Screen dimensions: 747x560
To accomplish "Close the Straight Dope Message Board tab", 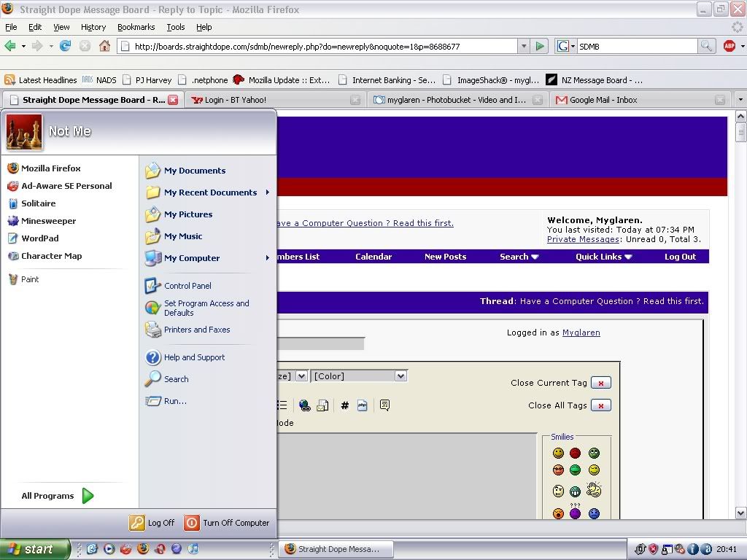I will tap(173, 100).
